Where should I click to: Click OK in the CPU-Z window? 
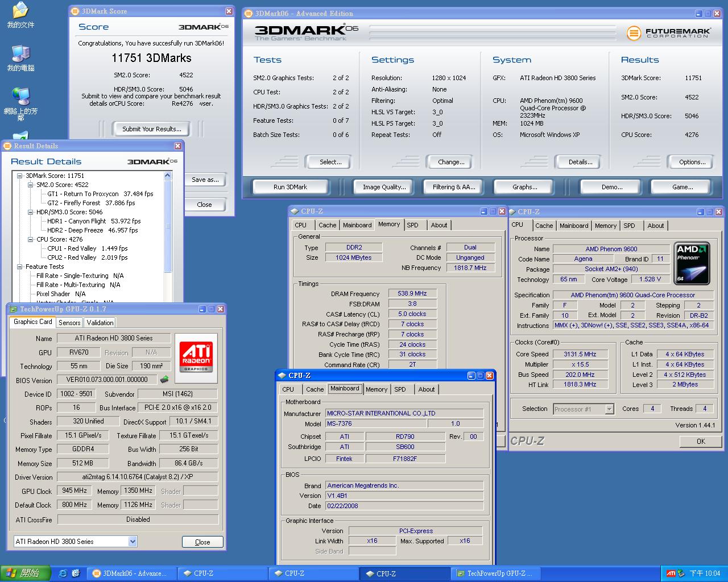pos(701,442)
